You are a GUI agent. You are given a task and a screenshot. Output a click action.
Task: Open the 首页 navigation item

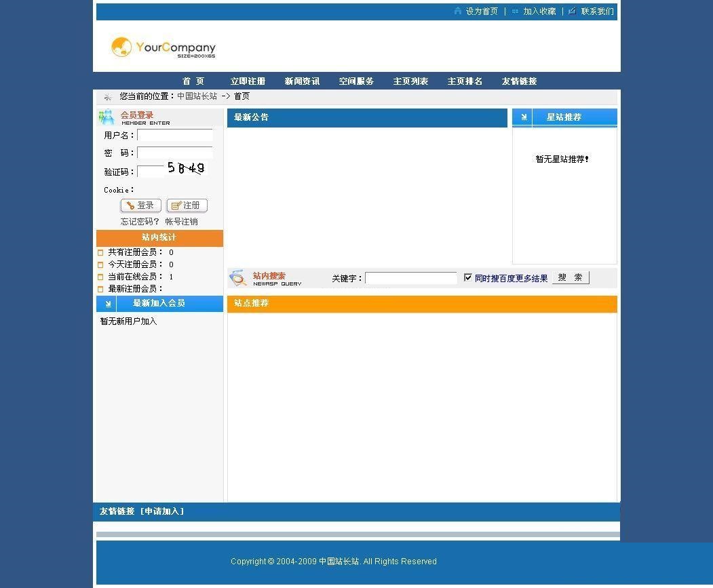point(193,81)
